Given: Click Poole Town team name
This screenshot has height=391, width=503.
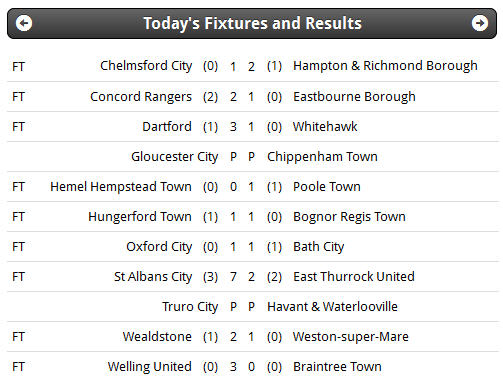Looking at the screenshot, I should tap(327, 187).
